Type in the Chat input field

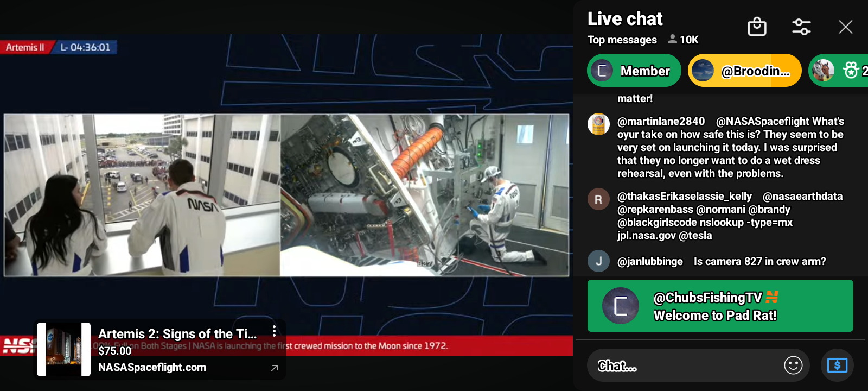pos(684,365)
